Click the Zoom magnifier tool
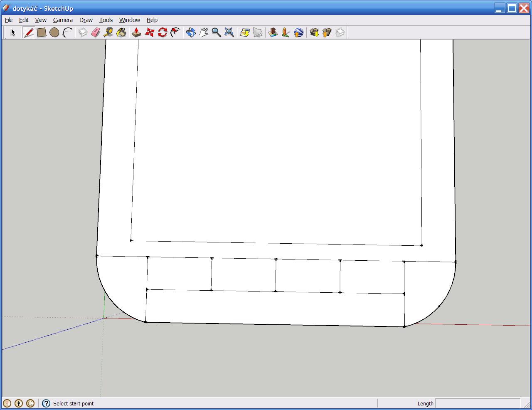 point(216,32)
